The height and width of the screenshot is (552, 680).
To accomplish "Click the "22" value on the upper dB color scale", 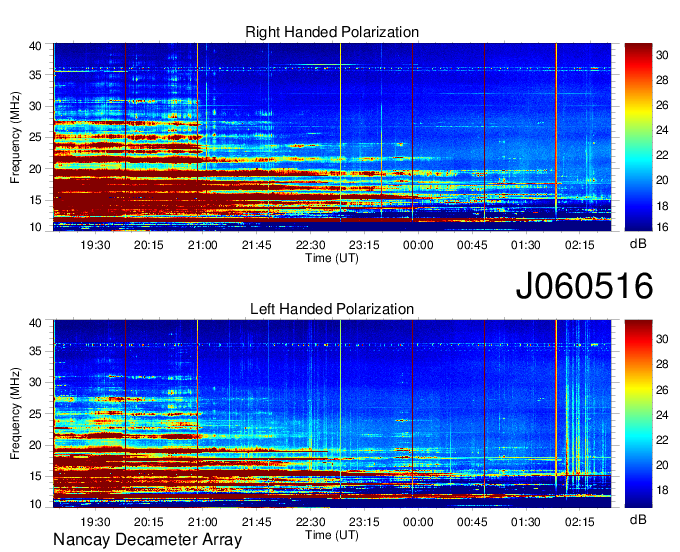I will click(x=662, y=155).
